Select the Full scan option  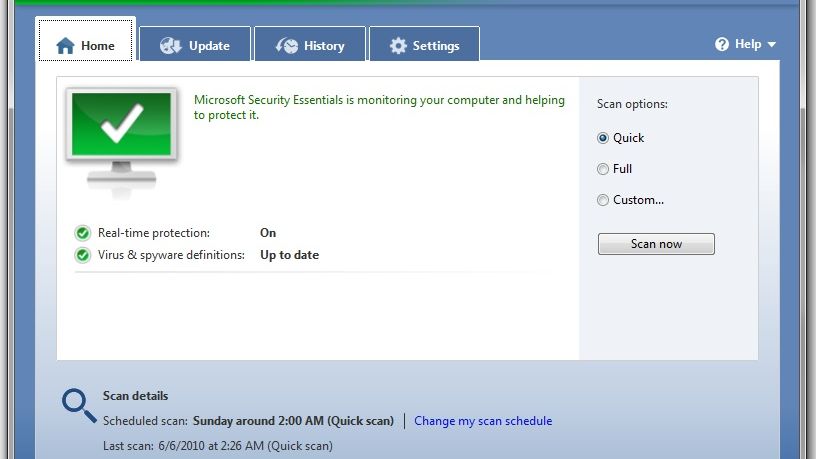coord(603,169)
